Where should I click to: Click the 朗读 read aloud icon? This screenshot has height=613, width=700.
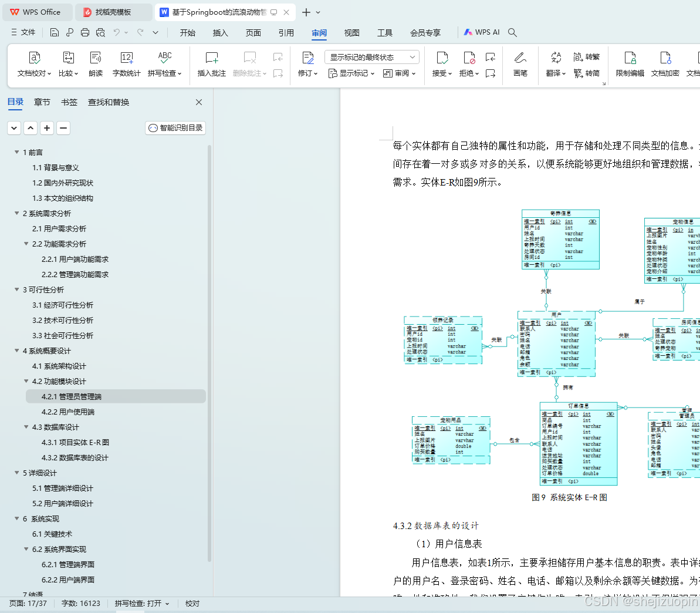96,64
